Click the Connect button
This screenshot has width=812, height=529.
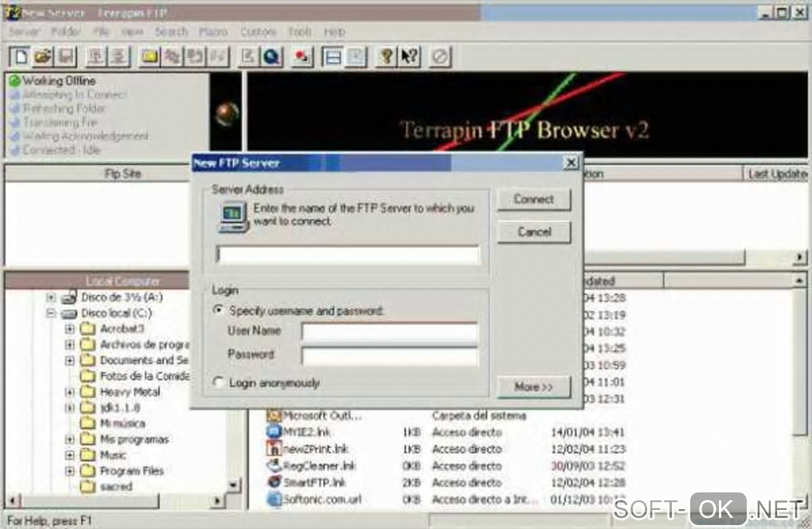(x=534, y=200)
